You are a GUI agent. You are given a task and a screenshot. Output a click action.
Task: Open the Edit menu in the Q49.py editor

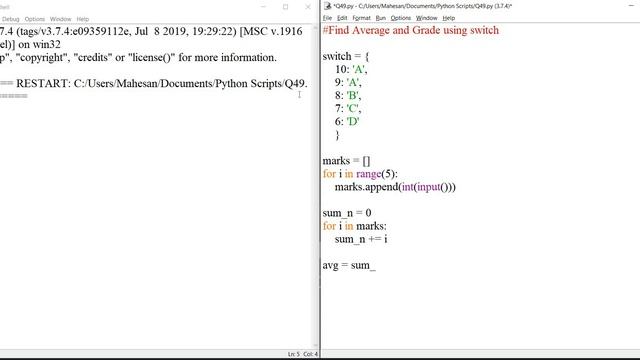(342, 18)
